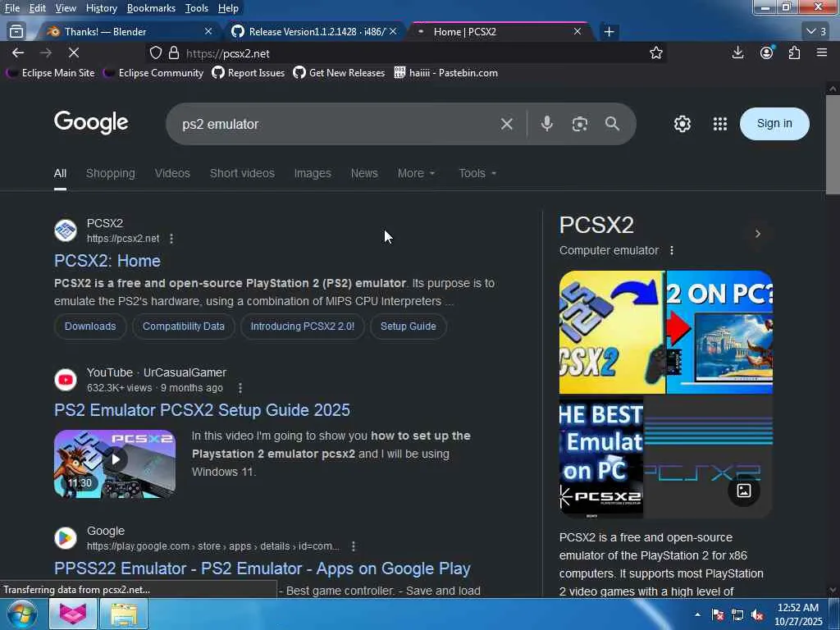840x630 pixels.
Task: Click the Introducing PCSX2 2.0! chip
Action: [x=302, y=326]
